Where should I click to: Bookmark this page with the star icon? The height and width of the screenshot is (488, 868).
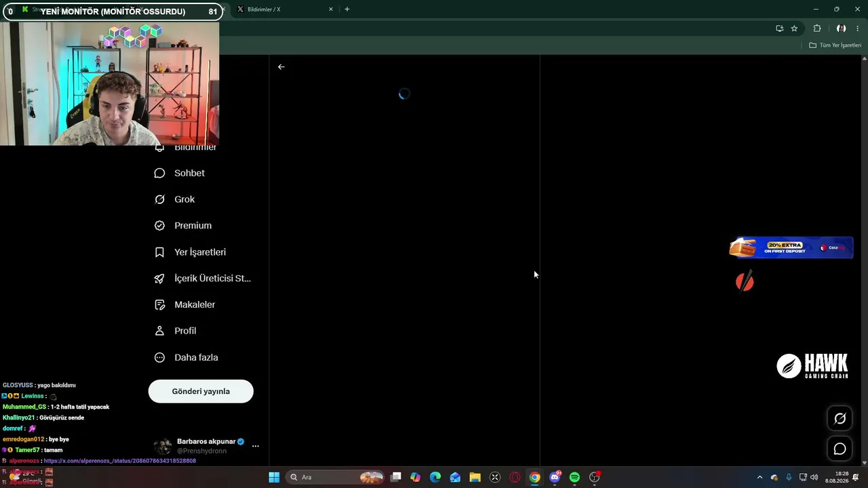point(794,28)
